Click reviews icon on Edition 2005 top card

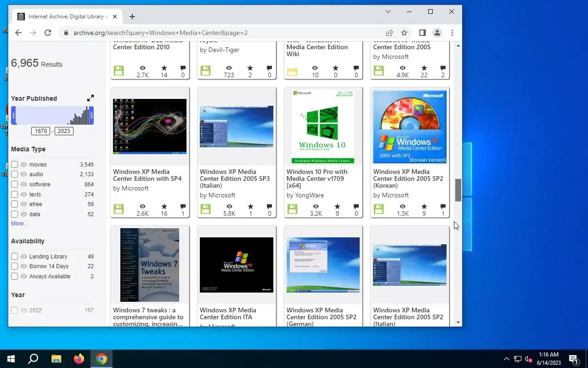click(x=443, y=68)
